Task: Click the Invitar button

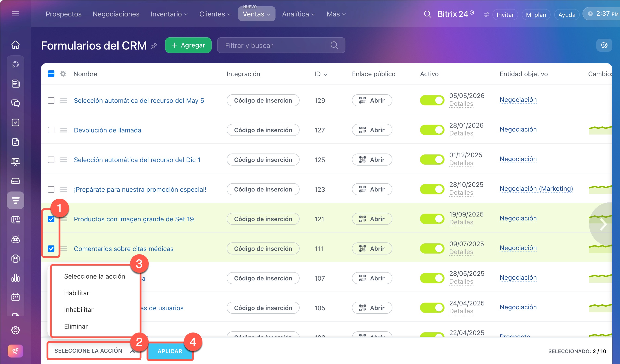Action: 505,15
